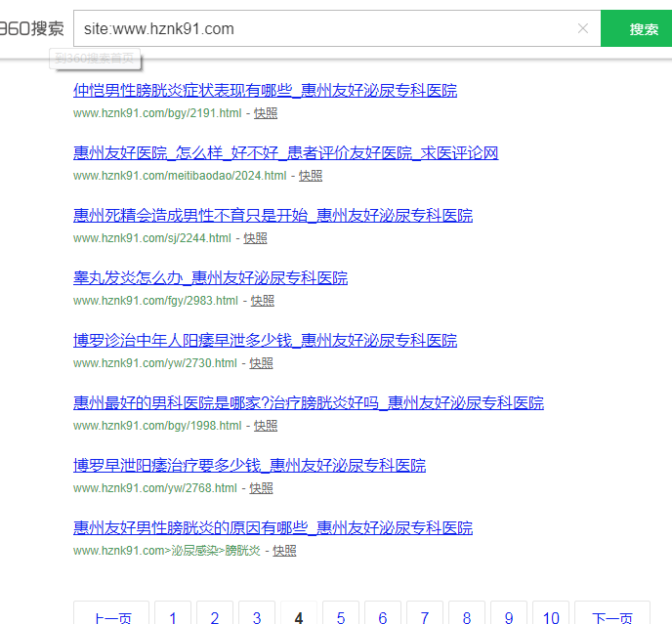This screenshot has width=672, height=624.
Task: Go to results page 1
Action: click(173, 613)
